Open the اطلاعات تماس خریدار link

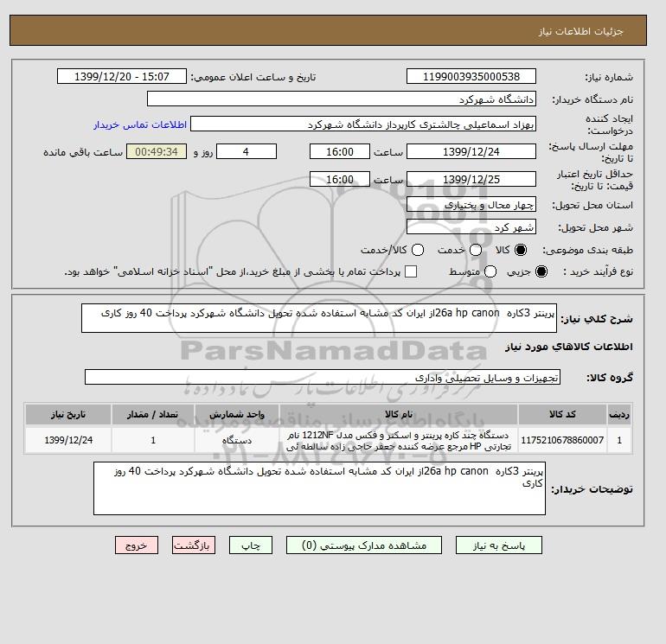click(x=140, y=124)
